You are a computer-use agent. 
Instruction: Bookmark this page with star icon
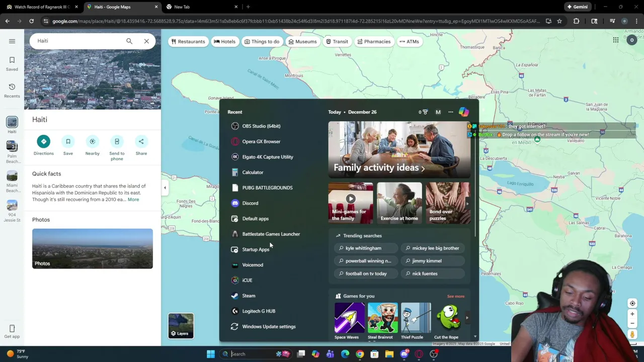tap(559, 21)
